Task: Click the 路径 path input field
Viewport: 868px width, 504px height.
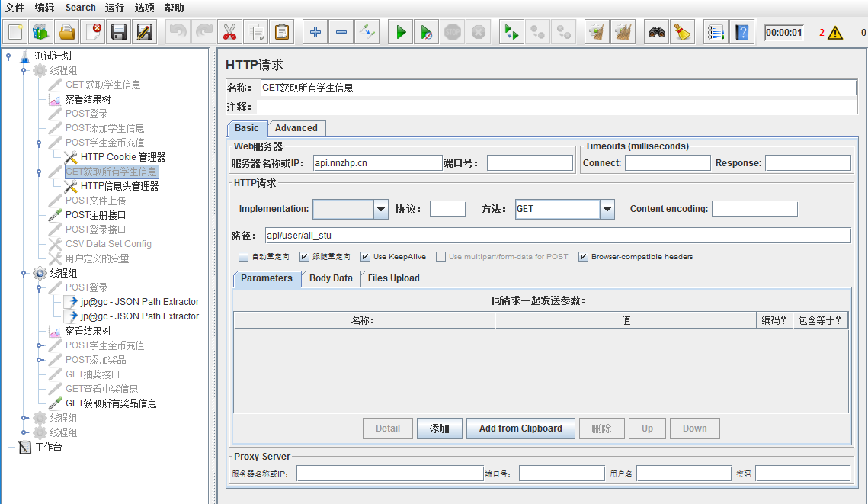Action: [x=556, y=236]
